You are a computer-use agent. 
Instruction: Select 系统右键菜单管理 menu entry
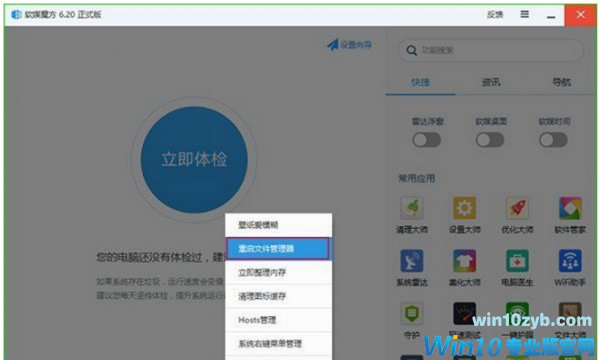point(279,344)
